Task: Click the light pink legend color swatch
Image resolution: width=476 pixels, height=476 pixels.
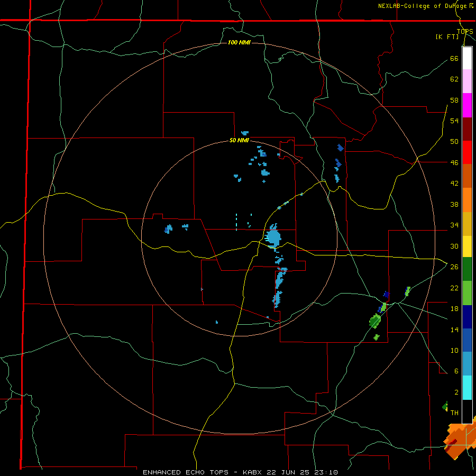Action: click(467, 81)
